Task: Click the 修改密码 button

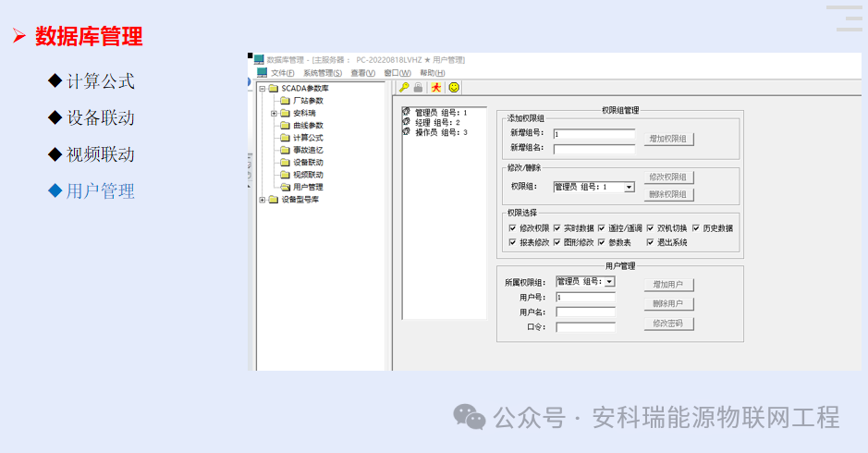Action: pyautogui.click(x=668, y=324)
